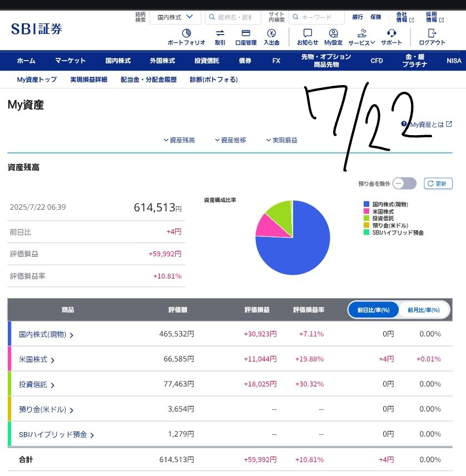Jump to 実現損益 section
The width and height of the screenshot is (466, 476).
(282, 140)
